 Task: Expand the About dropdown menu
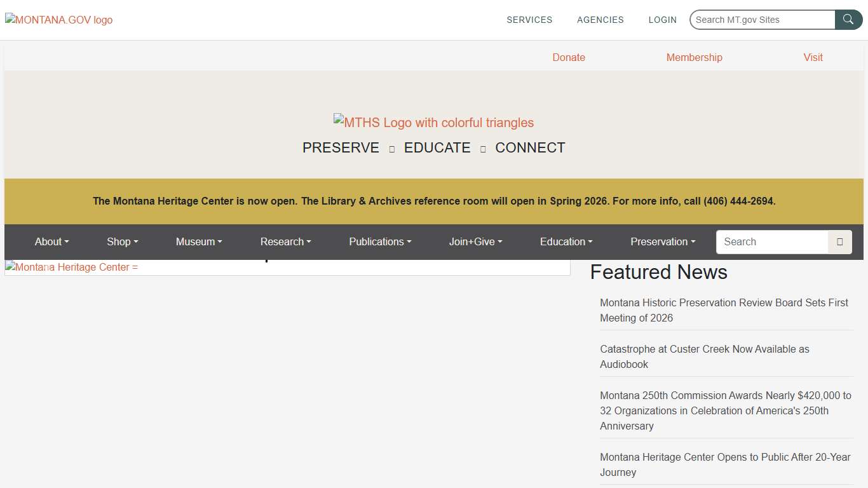[x=51, y=242]
